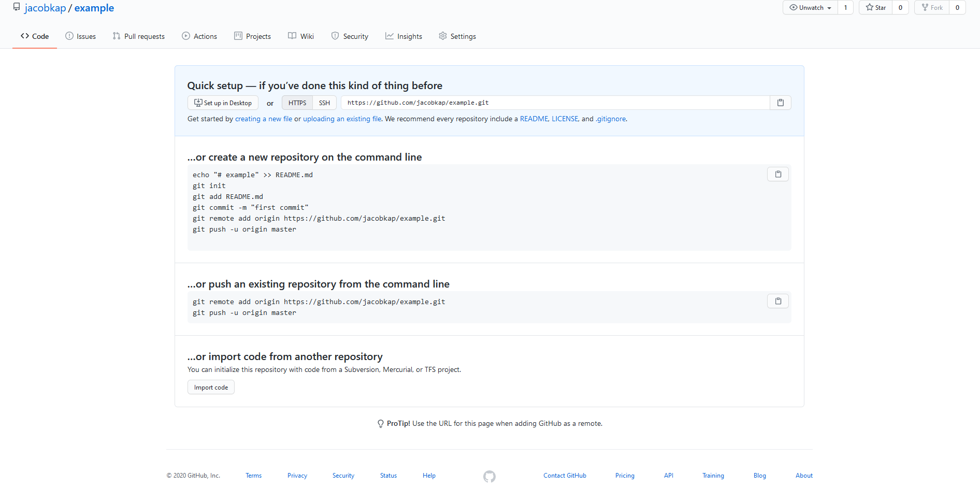
Task: Open the Unwatch notifications dropdown
Action: 810,7
